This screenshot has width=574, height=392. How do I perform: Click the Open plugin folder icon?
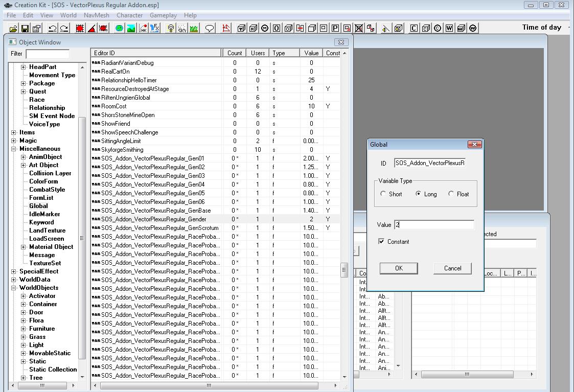(x=13, y=28)
